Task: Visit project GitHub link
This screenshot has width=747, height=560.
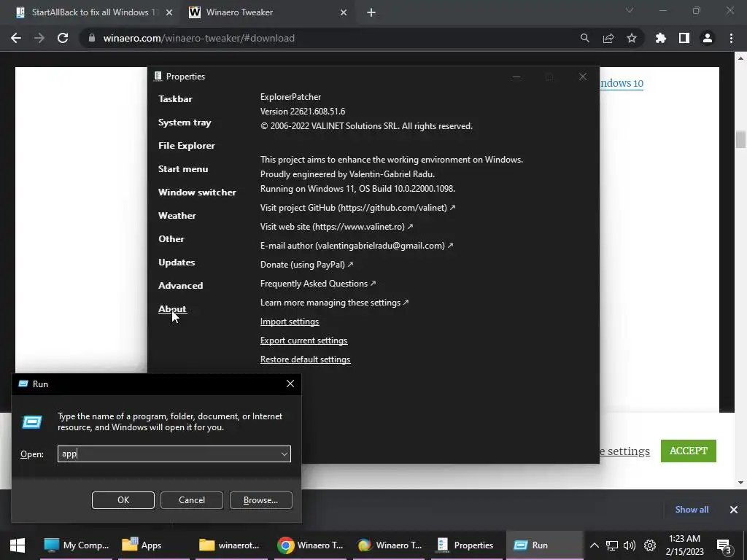Action: 357,208
